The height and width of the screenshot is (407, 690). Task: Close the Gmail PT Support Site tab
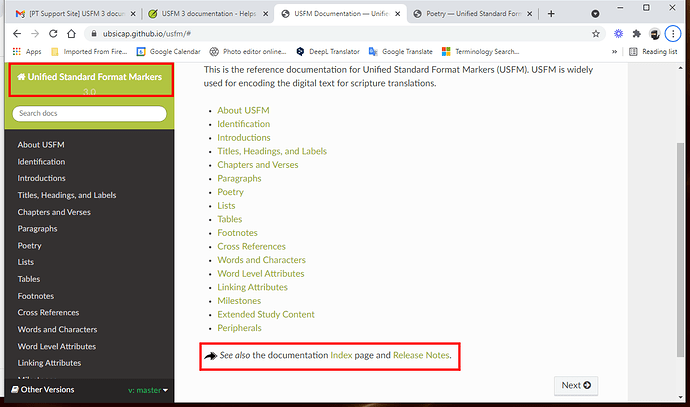[133, 14]
